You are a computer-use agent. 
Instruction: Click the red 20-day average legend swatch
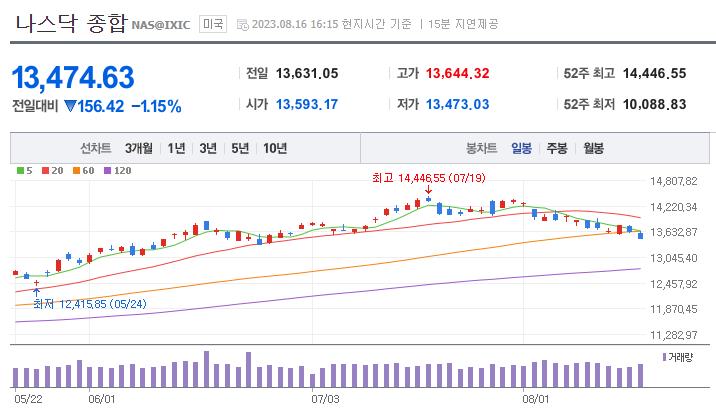pyautogui.click(x=45, y=171)
